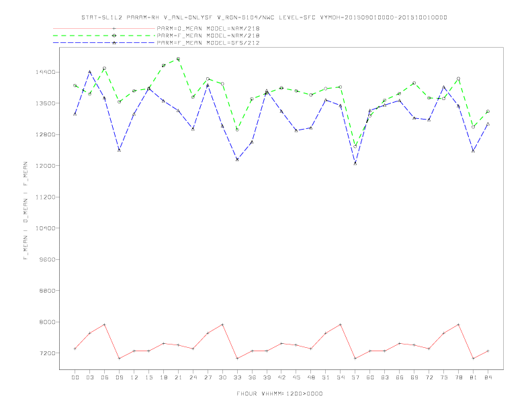Click x-axis forecast hour label 54

[341, 377]
